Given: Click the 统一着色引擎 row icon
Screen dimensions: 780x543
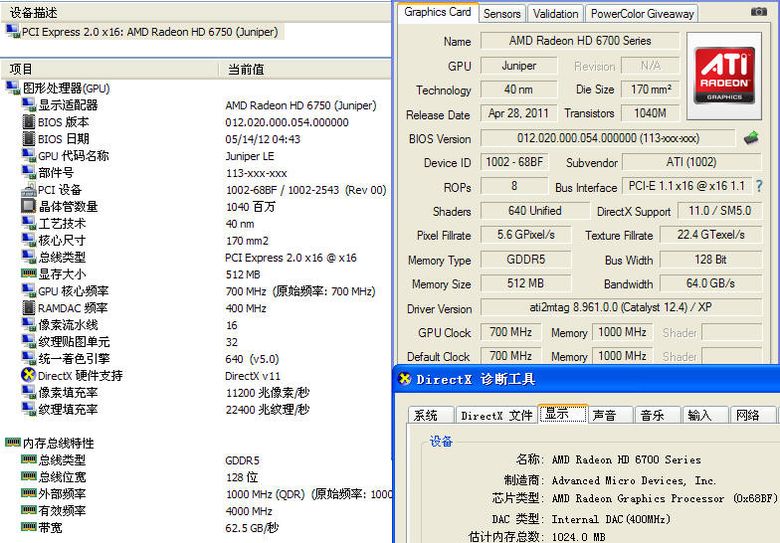Looking at the screenshot, I should pos(29,358).
